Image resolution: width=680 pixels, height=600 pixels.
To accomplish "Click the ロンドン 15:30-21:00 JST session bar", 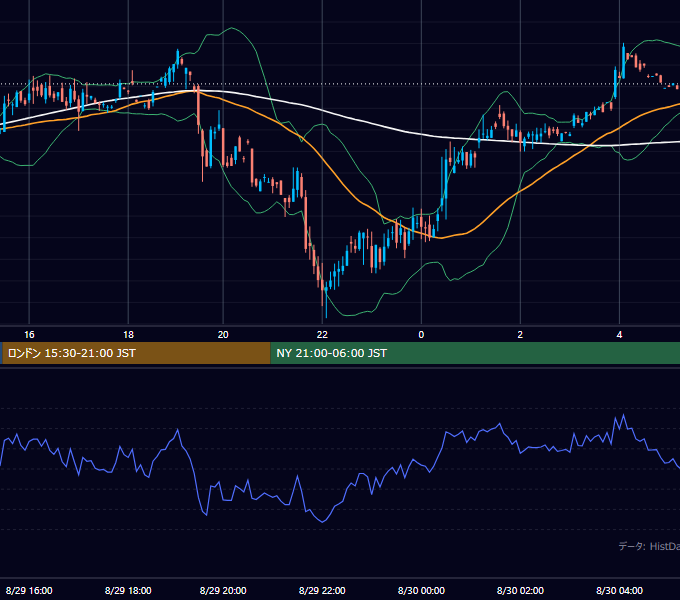I will click(x=136, y=353).
